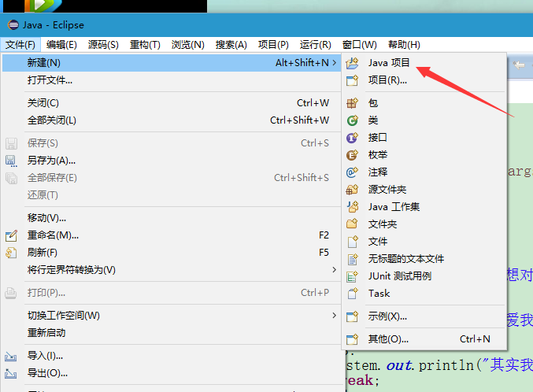Select 项目(R)... in the New submenu
This screenshot has width=533, height=392.
tap(424, 80)
